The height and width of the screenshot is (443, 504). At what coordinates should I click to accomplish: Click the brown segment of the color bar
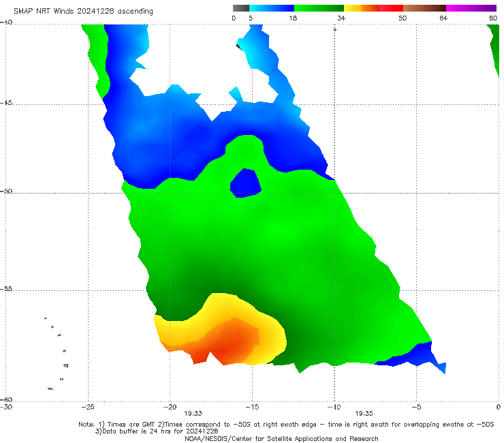[x=424, y=8]
